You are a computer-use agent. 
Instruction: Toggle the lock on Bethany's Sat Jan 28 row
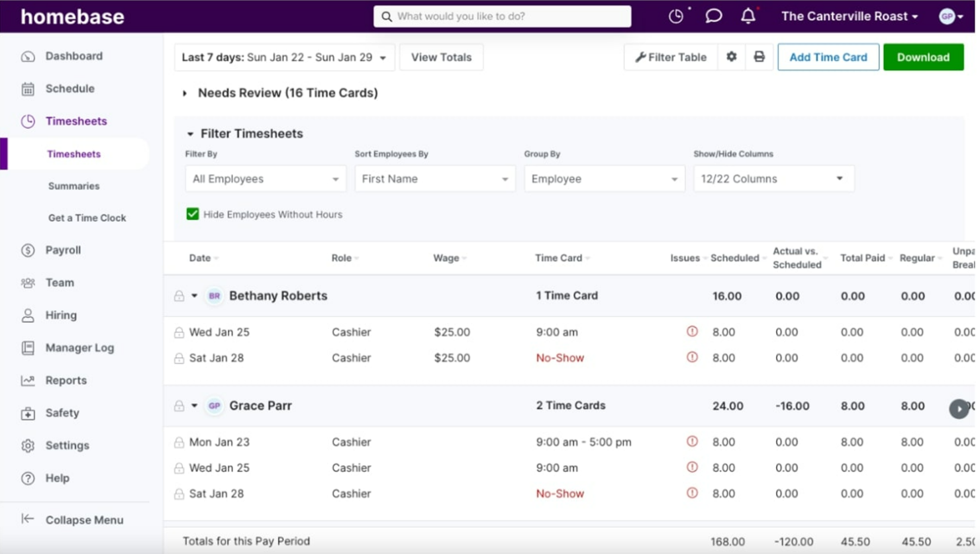179,358
